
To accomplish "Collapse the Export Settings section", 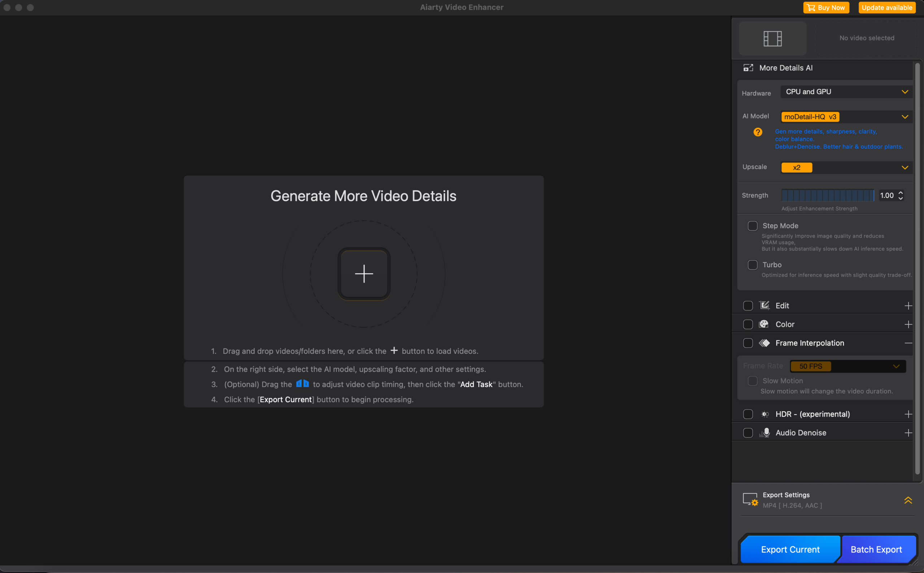I will coord(908,500).
